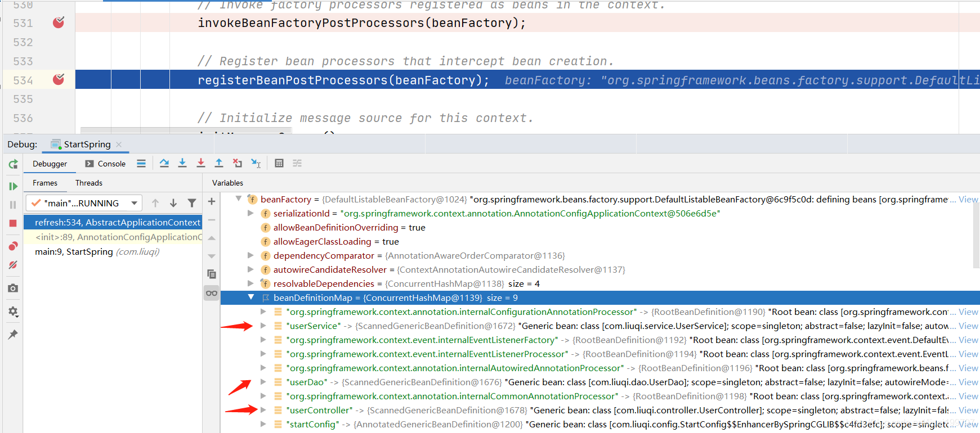Expand the "startConfig" map entry

click(x=263, y=424)
